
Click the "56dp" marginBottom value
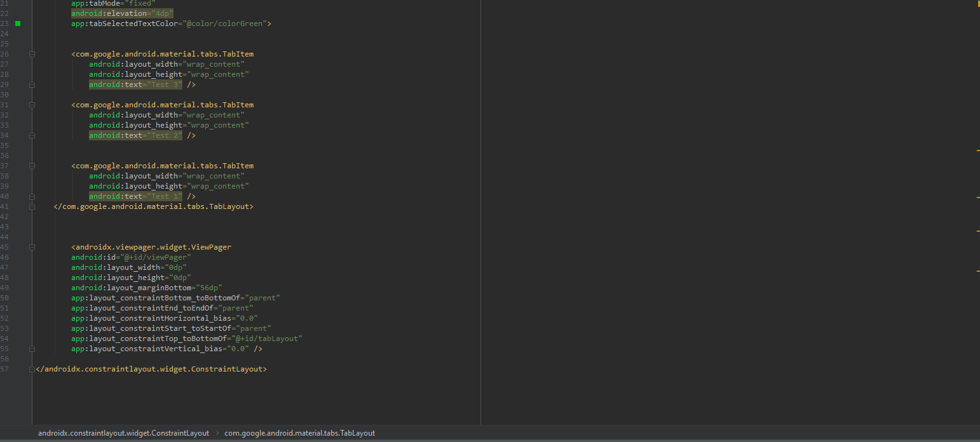[208, 288]
